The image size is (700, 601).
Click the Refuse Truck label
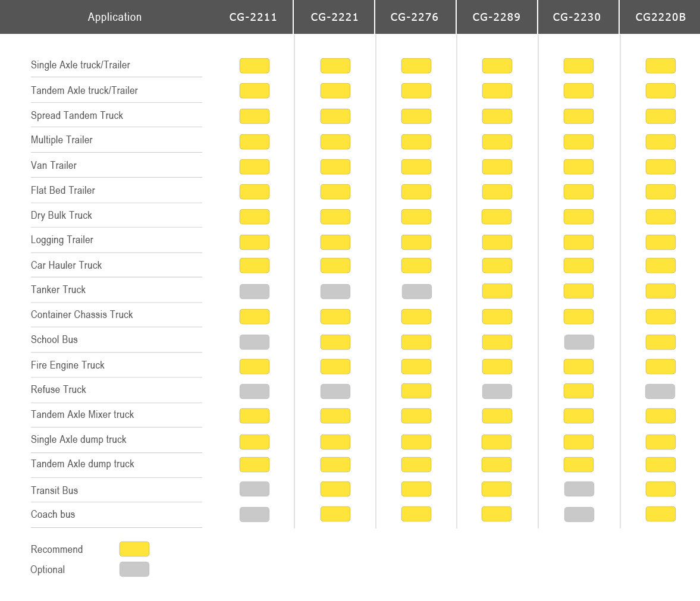58,390
